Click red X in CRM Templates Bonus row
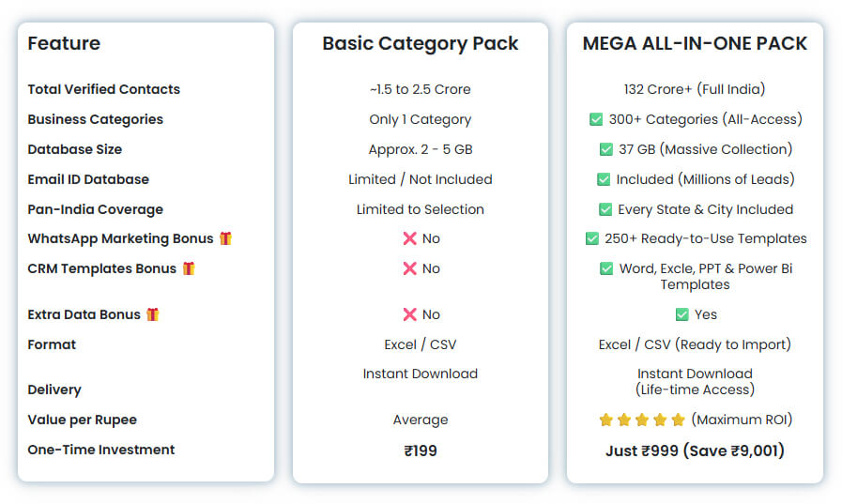Image resolution: width=842 pixels, height=504 pixels. point(409,268)
